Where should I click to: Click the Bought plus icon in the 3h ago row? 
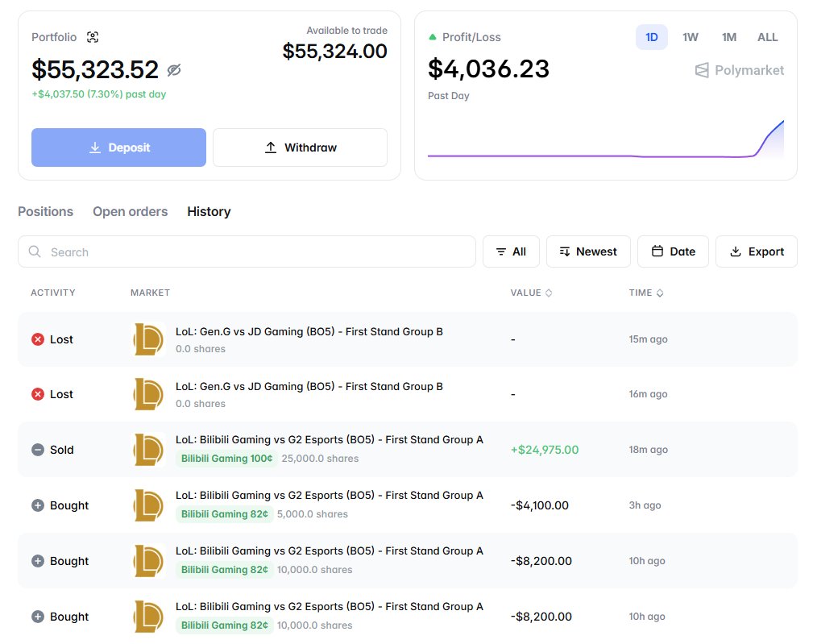coord(38,505)
